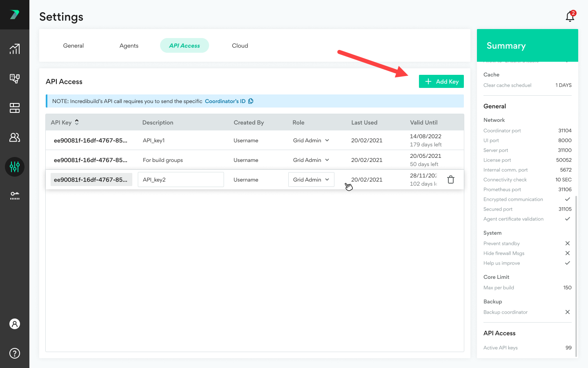588x368 pixels.
Task: Open the users icon in sidebar
Action: (x=15, y=137)
